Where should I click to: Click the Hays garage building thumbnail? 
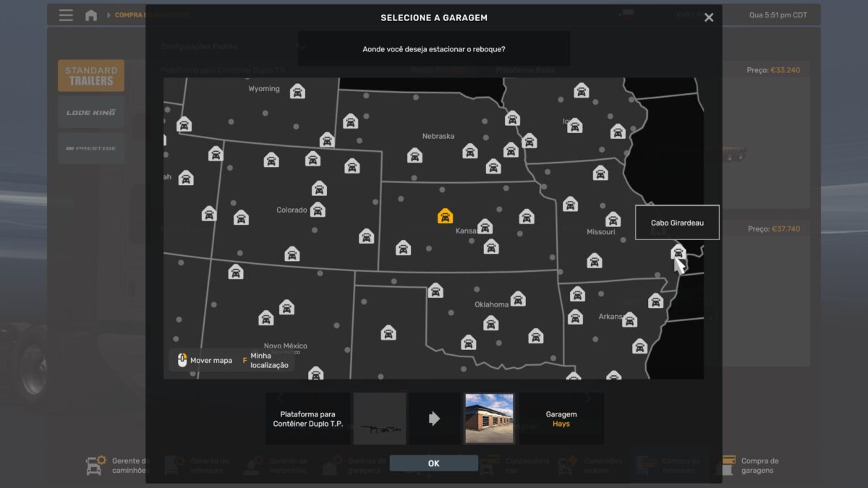point(489,419)
